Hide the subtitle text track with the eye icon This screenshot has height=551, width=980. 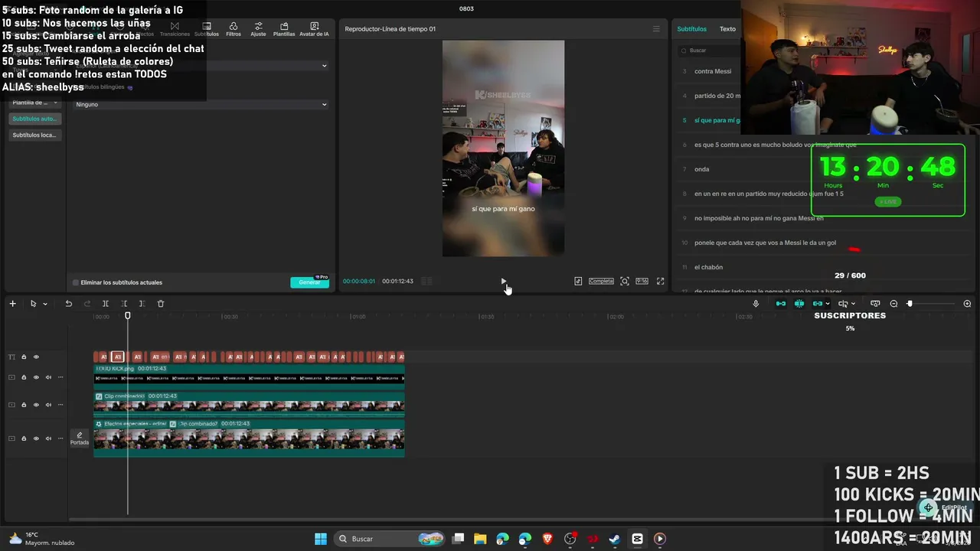pos(36,357)
